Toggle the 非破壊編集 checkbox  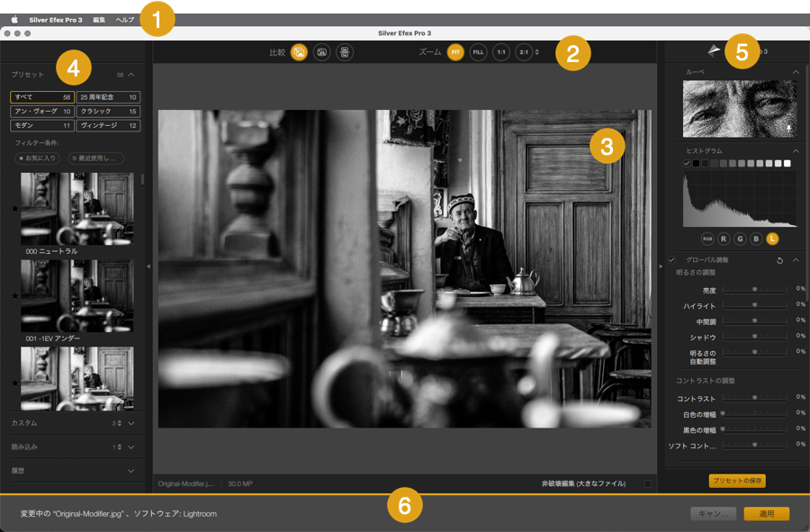(x=648, y=484)
